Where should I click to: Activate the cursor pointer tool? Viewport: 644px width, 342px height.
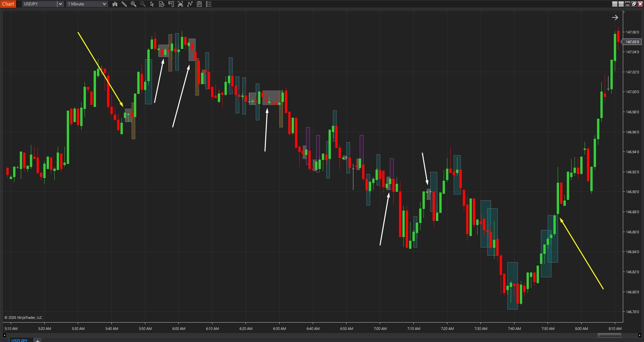pyautogui.click(x=152, y=4)
